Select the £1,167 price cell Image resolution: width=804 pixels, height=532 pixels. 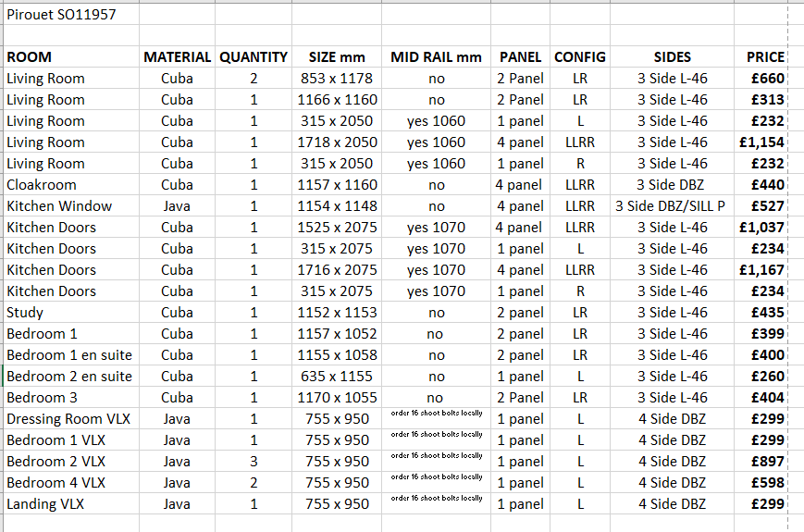[761, 270]
